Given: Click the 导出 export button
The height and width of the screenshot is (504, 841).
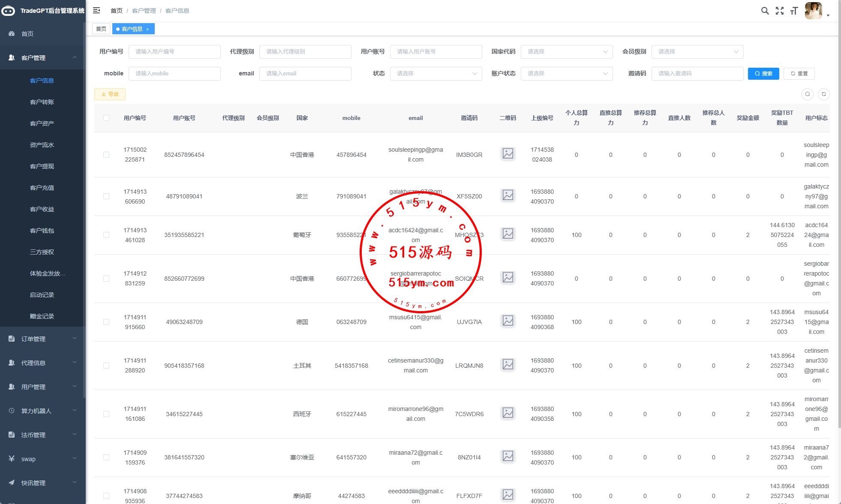Looking at the screenshot, I should (x=110, y=94).
